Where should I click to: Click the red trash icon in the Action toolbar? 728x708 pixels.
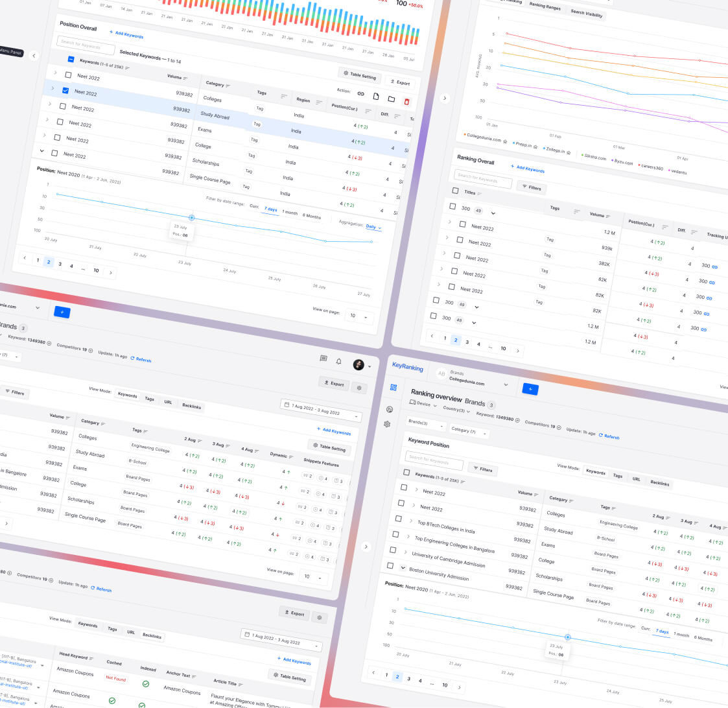pos(406,102)
